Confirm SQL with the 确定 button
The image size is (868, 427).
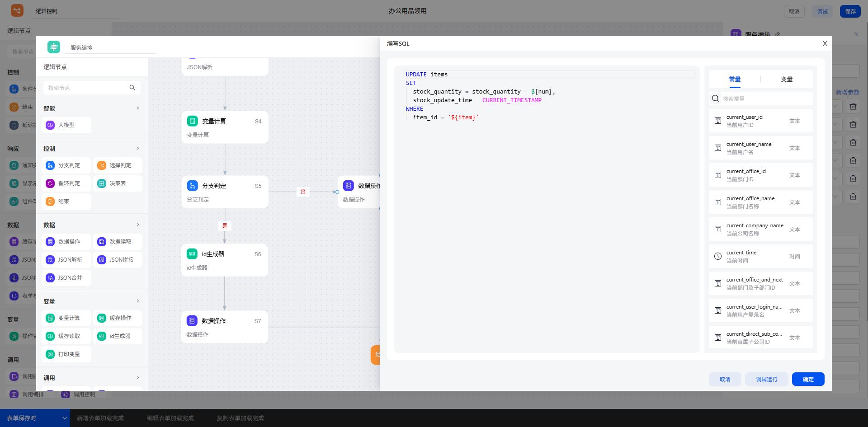pyautogui.click(x=808, y=379)
